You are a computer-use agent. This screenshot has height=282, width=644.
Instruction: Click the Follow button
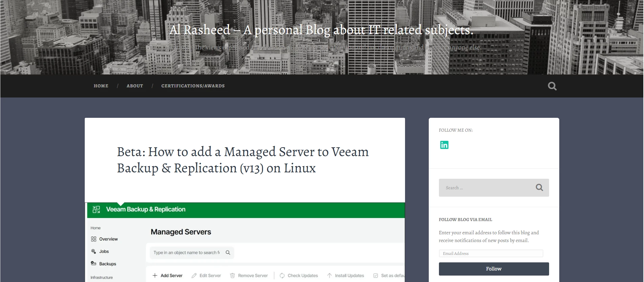[494, 269]
